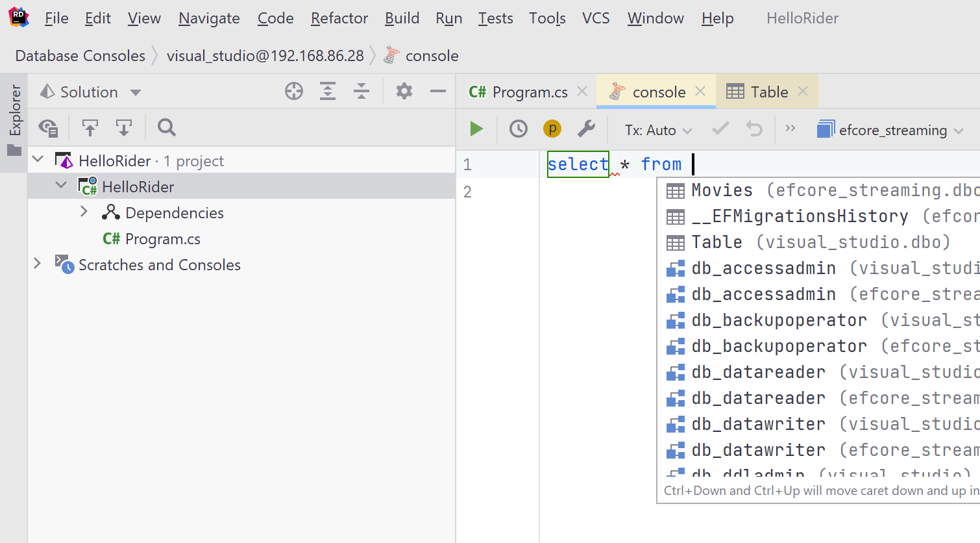Open Solution panel gear options
This screenshot has height=543, width=980.
point(404,92)
